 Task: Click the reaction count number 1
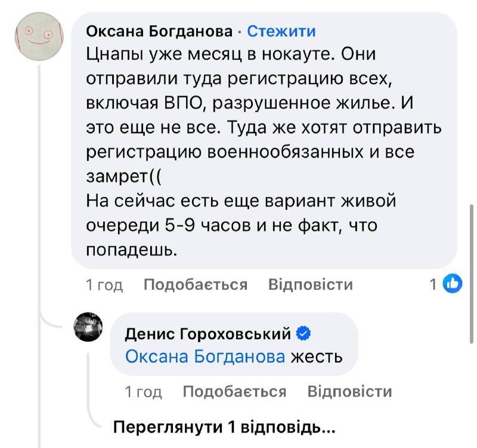click(433, 285)
